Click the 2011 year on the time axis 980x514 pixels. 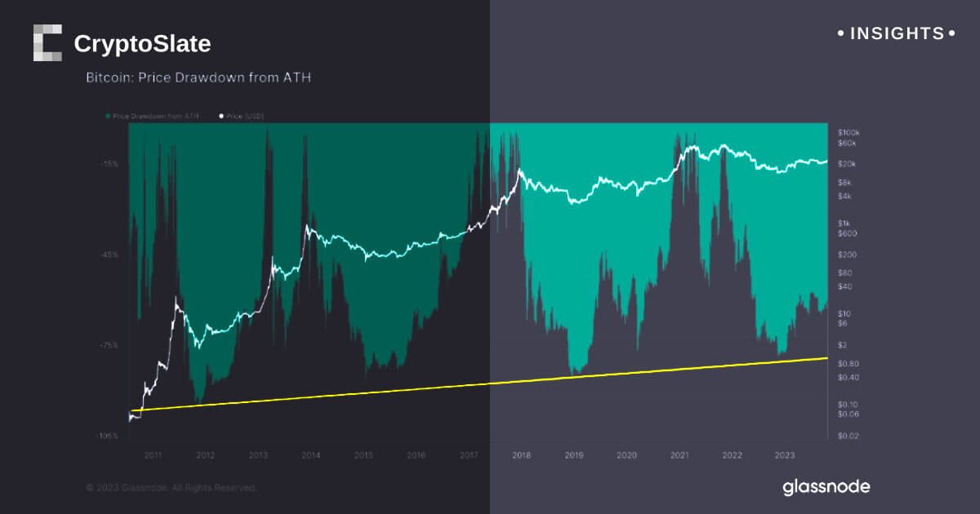pos(153,455)
